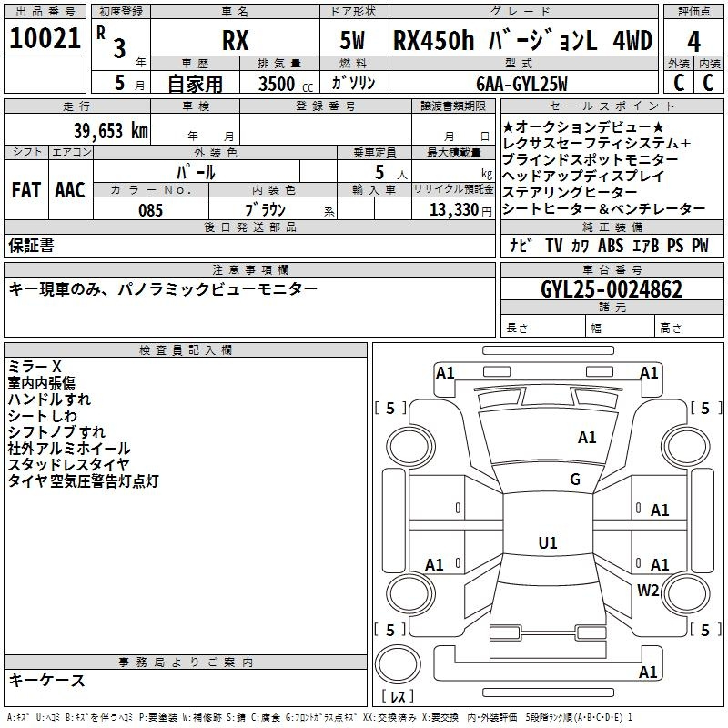
Task: Click the W2 repair mark on car diagram
Action: point(648,590)
